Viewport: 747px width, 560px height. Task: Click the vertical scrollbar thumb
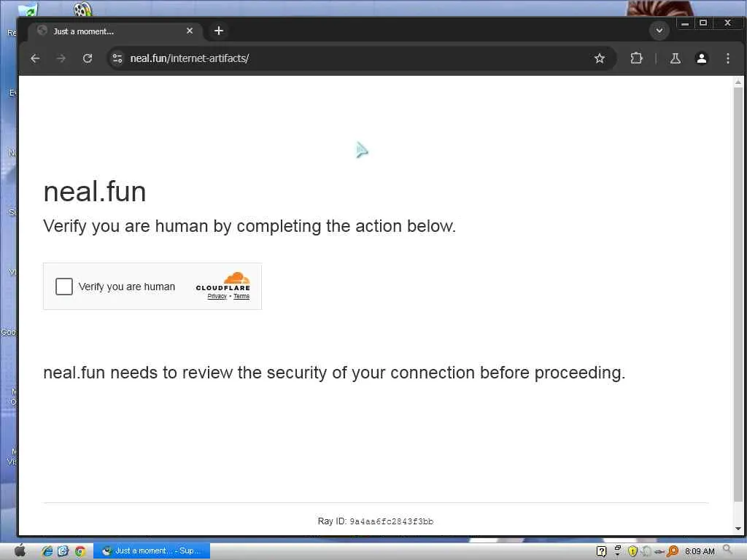pos(738,295)
